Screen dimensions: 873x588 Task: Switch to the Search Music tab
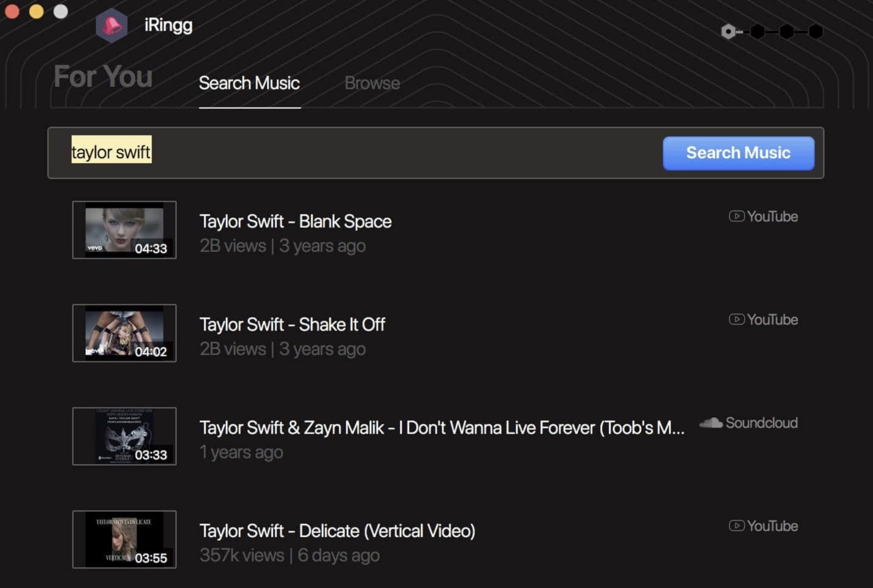coord(249,83)
